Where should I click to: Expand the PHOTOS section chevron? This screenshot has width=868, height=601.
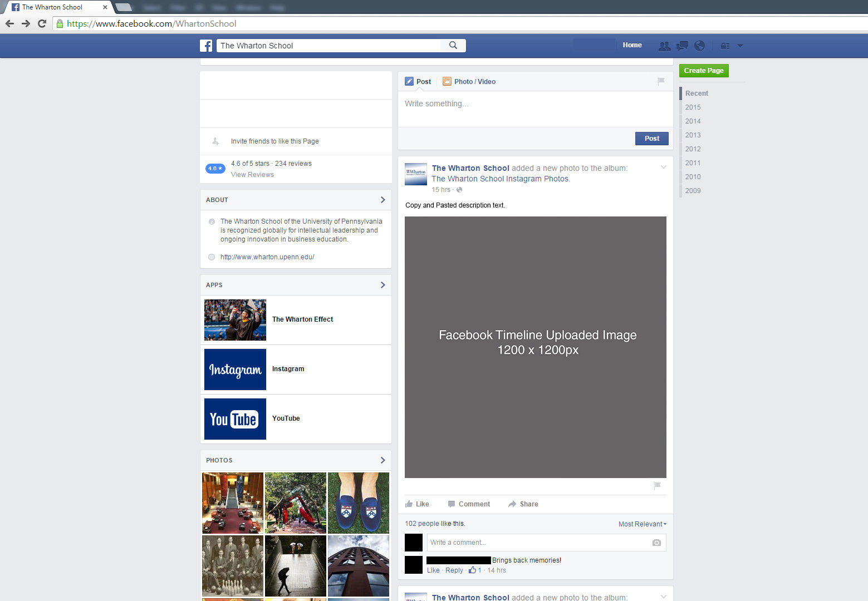click(382, 460)
